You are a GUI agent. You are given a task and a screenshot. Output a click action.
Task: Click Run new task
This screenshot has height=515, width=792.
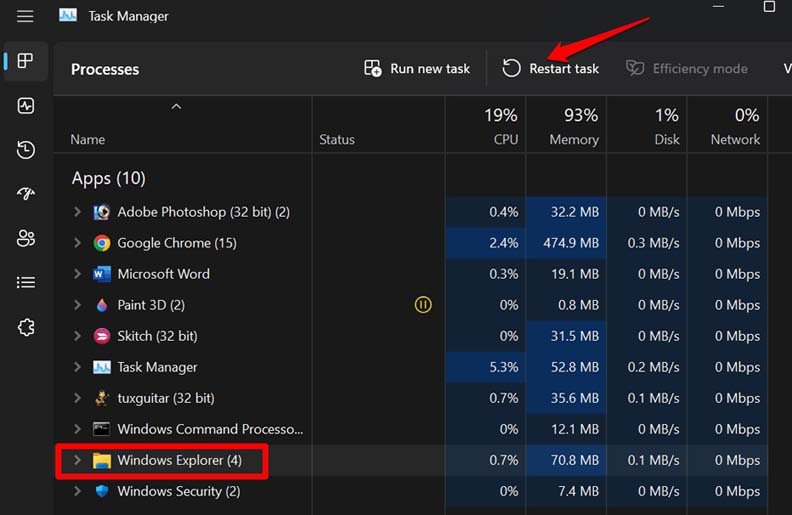416,68
